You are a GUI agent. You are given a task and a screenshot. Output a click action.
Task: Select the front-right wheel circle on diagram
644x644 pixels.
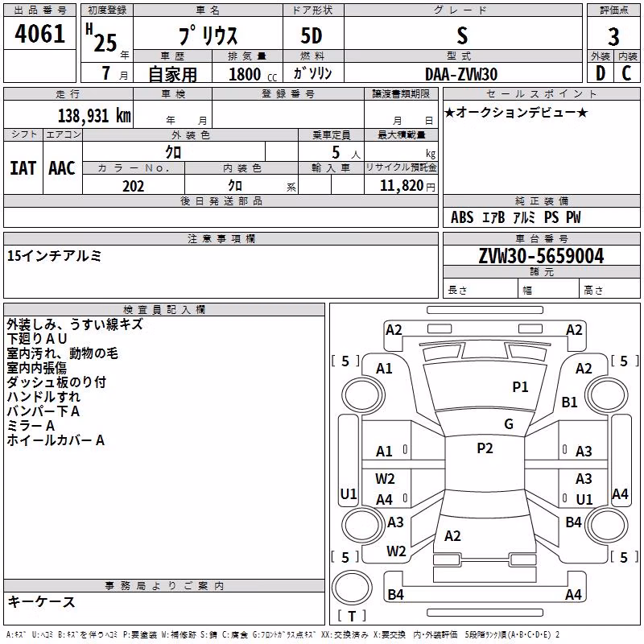tap(606, 395)
